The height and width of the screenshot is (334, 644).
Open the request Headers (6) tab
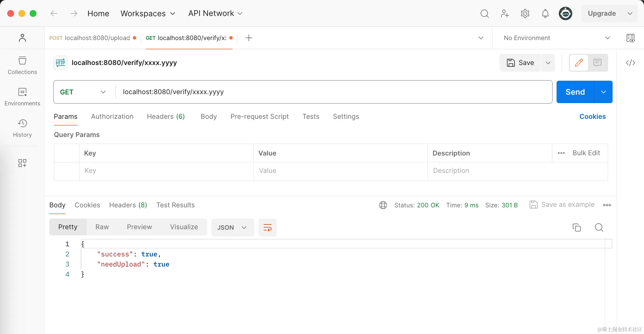click(x=166, y=117)
